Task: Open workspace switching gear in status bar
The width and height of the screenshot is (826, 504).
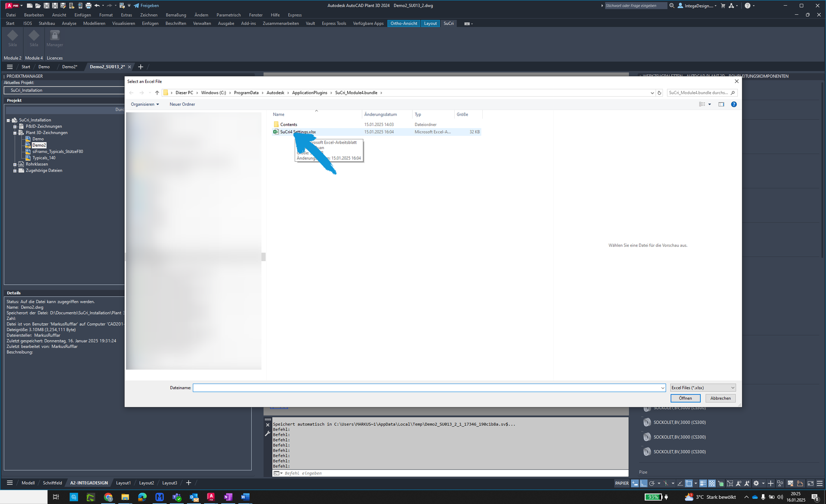Action: click(x=756, y=484)
